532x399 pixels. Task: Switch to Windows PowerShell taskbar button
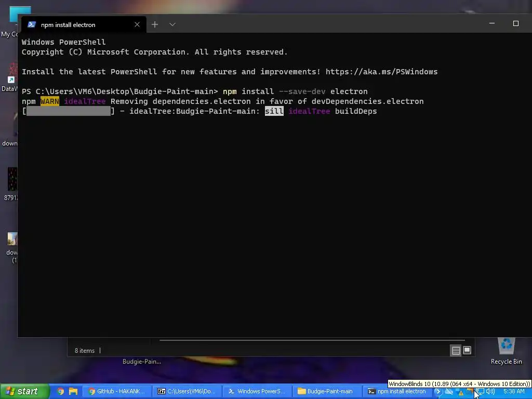point(257,391)
